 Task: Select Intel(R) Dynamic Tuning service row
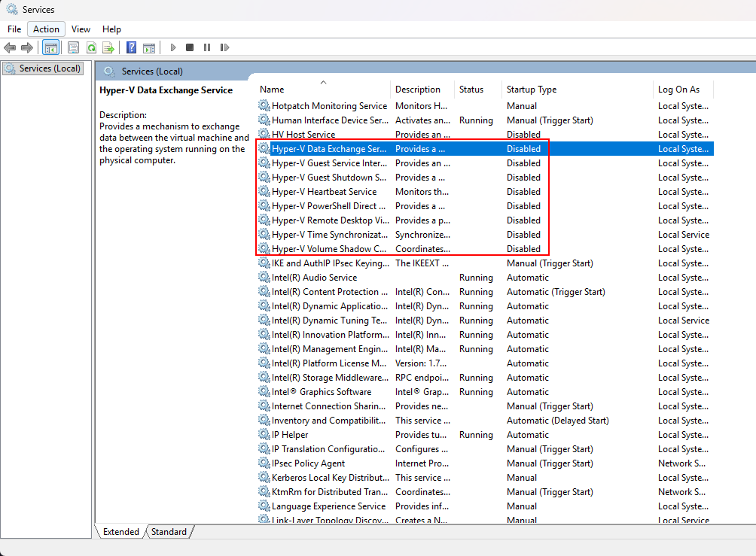pos(485,320)
